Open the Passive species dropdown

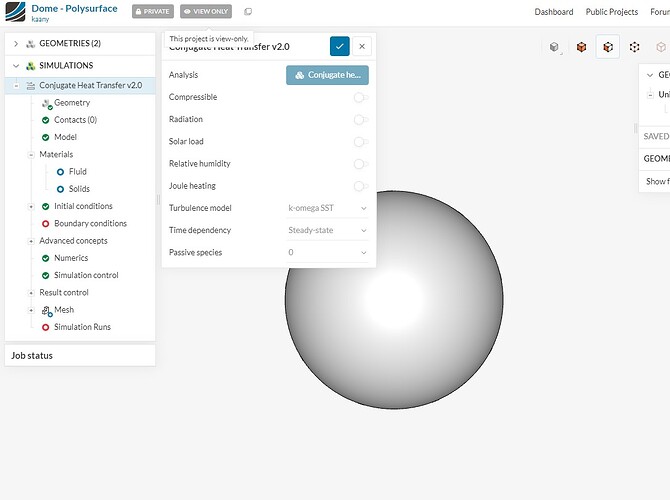click(327, 253)
